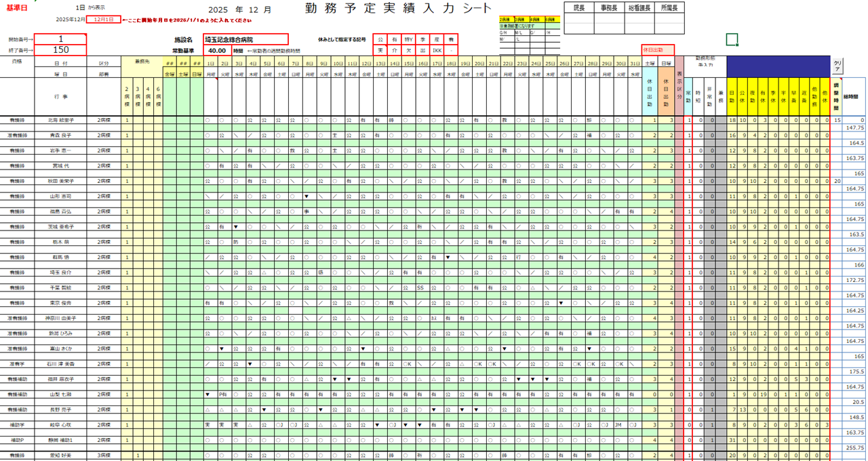Click the 施設名 field 埼玉記念綜合病院
The image size is (868, 461).
click(x=246, y=39)
